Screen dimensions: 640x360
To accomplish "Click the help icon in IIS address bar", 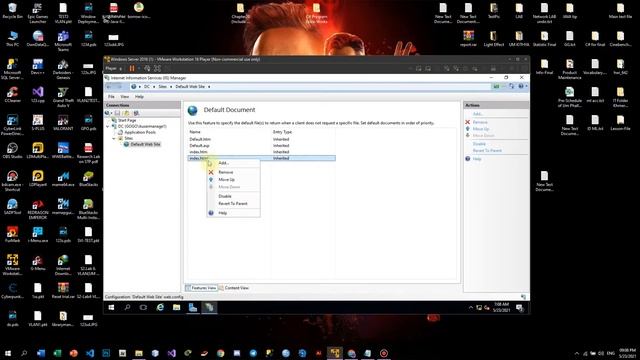I will pyautogui.click(x=521, y=86).
